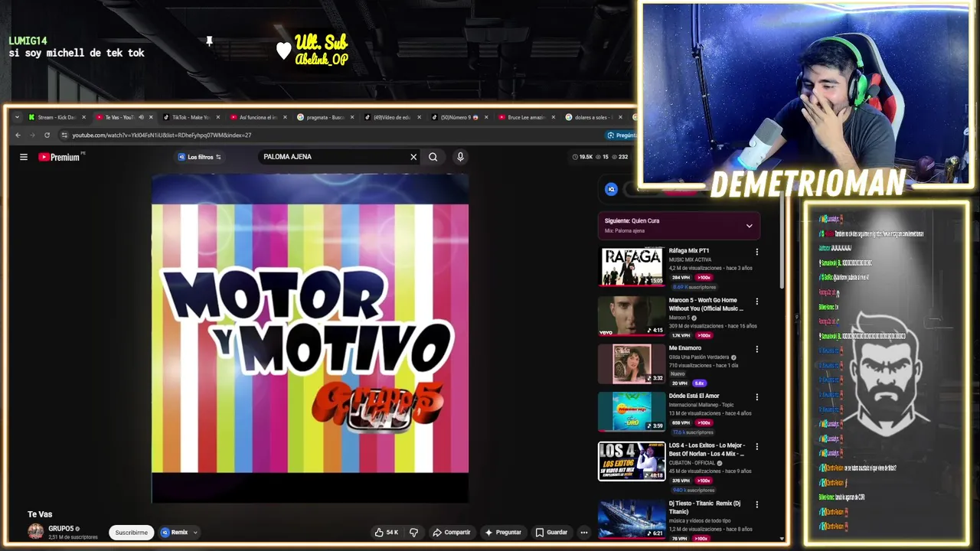Expand the browser tab search chevron
The height and width of the screenshot is (551, 980).
click(x=17, y=117)
